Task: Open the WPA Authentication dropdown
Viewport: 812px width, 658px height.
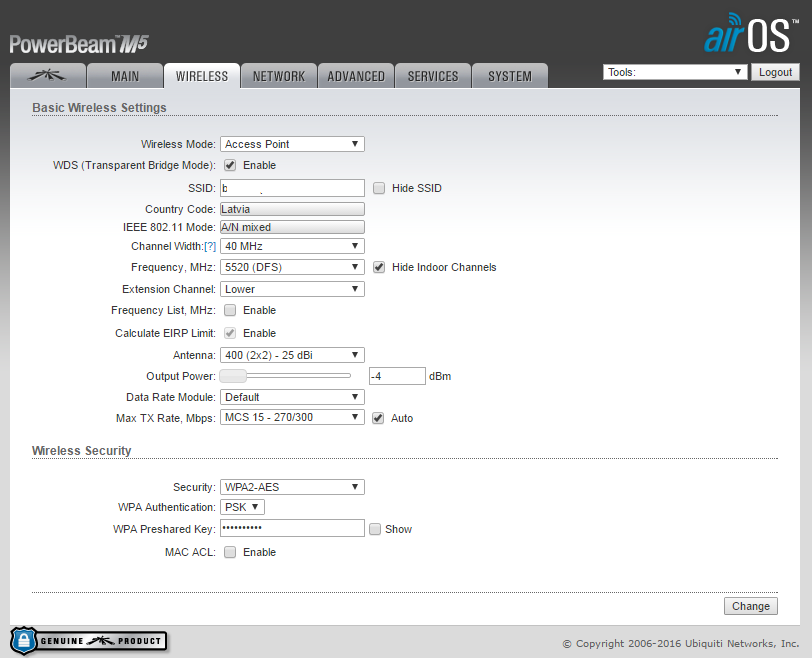Action: (x=242, y=507)
